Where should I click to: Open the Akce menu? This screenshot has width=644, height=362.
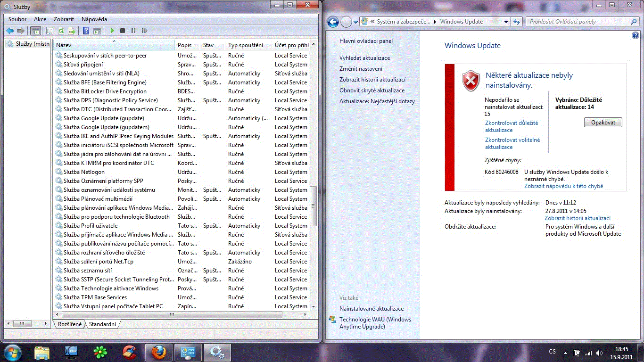pyautogui.click(x=40, y=19)
